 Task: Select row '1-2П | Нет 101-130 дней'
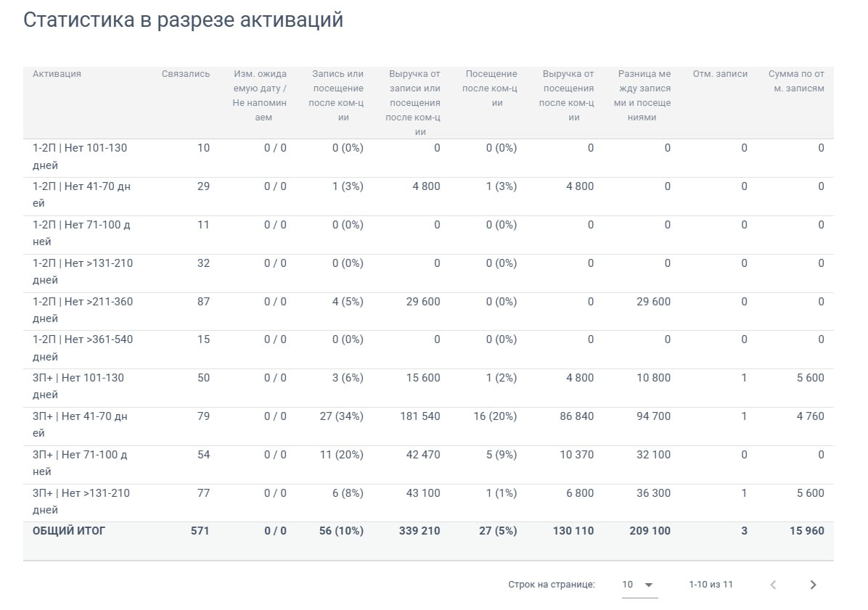point(428,157)
